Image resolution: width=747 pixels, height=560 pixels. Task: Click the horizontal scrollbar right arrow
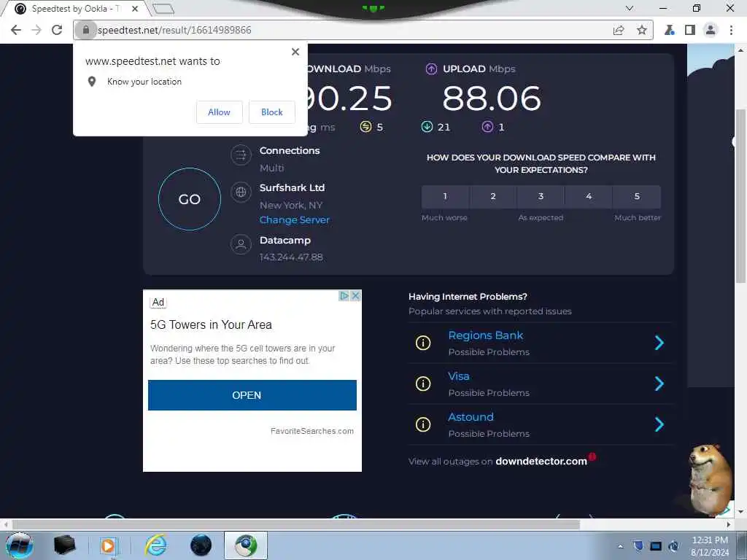point(729,524)
